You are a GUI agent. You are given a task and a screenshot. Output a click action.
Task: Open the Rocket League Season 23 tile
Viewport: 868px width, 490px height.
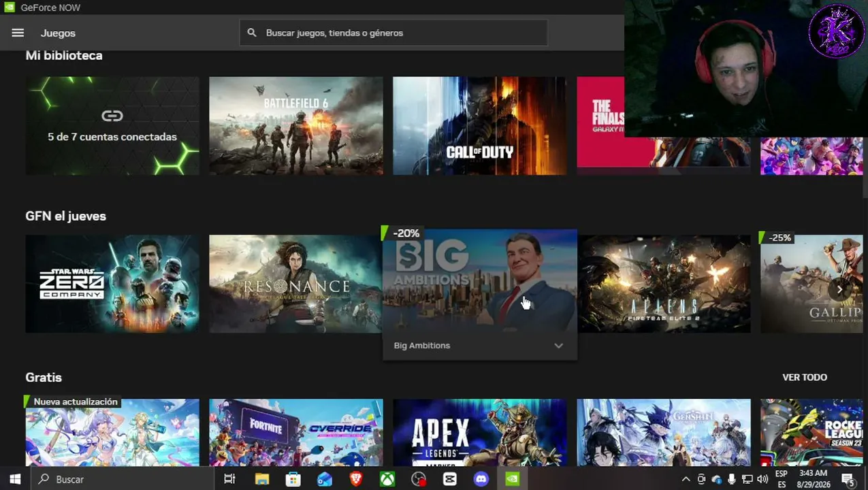(x=811, y=432)
